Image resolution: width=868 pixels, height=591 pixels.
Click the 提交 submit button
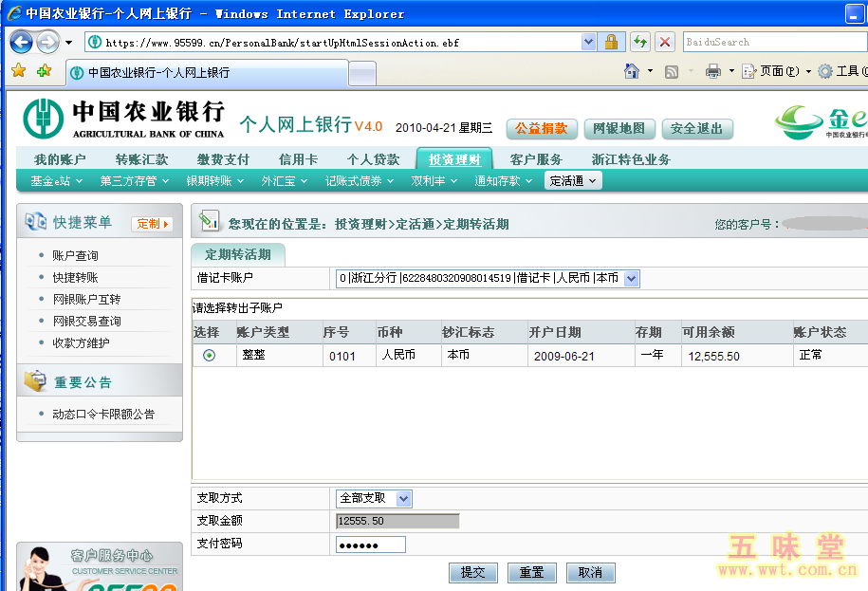point(472,572)
